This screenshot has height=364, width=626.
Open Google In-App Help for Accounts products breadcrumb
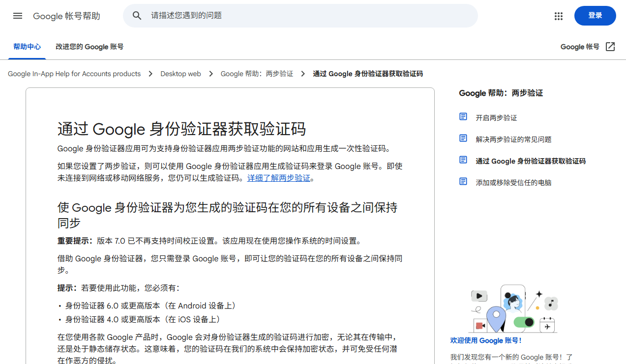point(74,74)
